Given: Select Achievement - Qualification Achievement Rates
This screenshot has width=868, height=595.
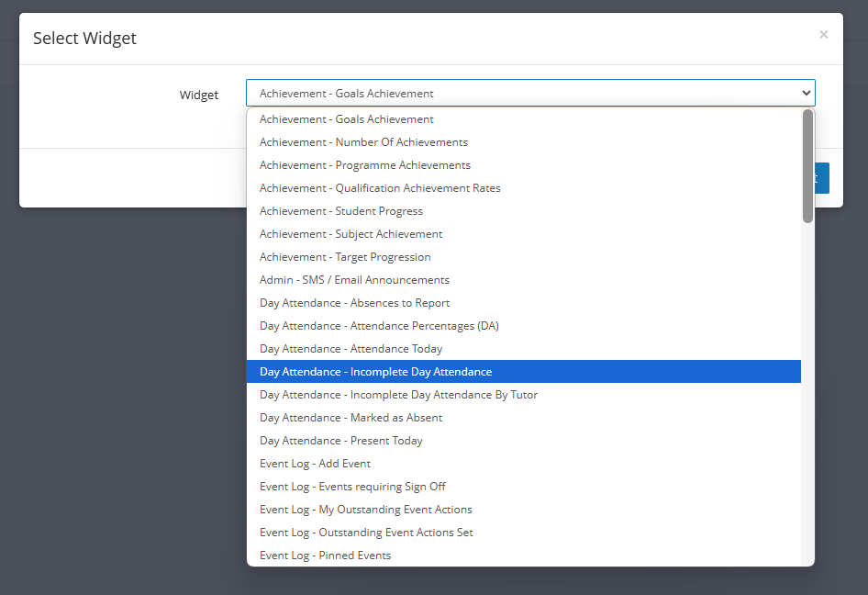Looking at the screenshot, I should coord(524,188).
